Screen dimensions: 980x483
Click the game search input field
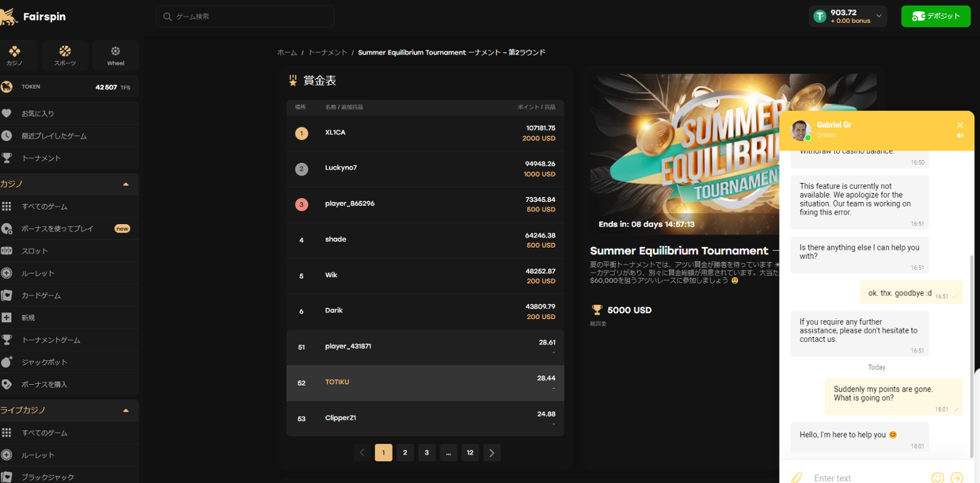tap(252, 16)
